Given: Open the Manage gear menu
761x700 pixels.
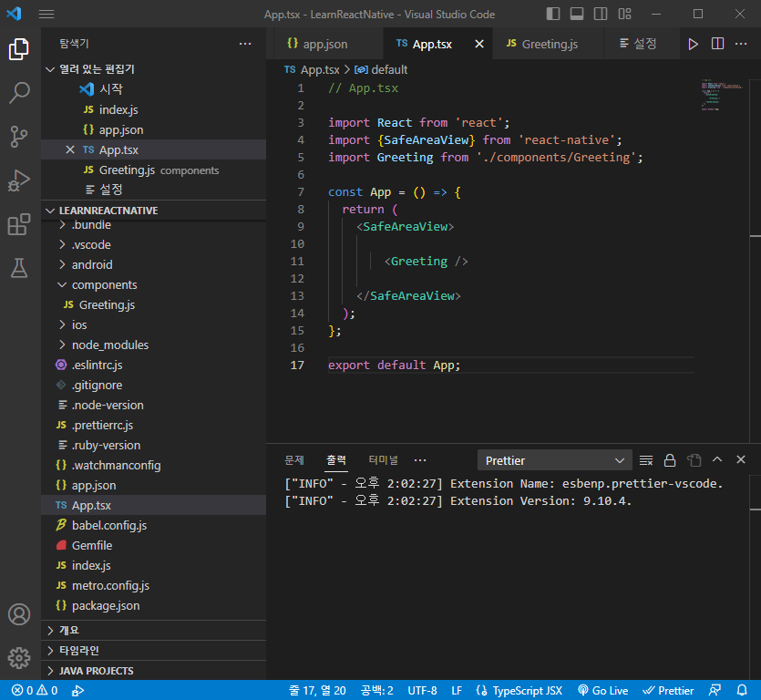Looking at the screenshot, I should (x=19, y=658).
